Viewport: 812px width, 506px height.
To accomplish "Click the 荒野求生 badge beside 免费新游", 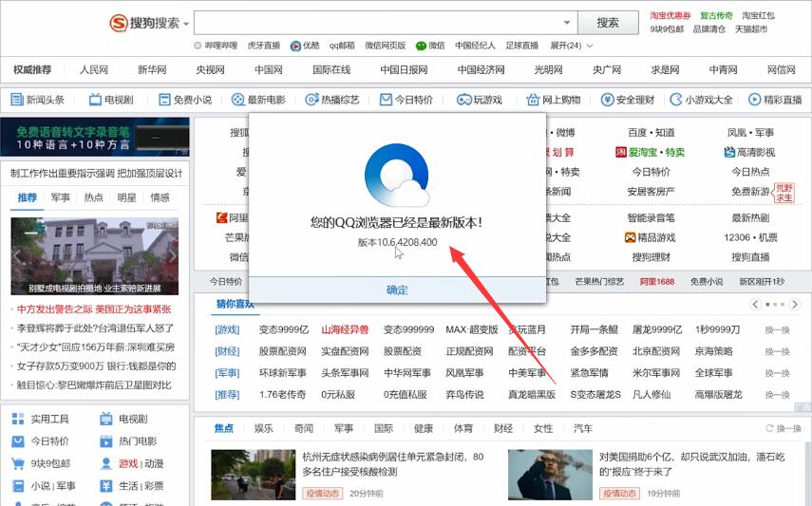I will tap(784, 193).
